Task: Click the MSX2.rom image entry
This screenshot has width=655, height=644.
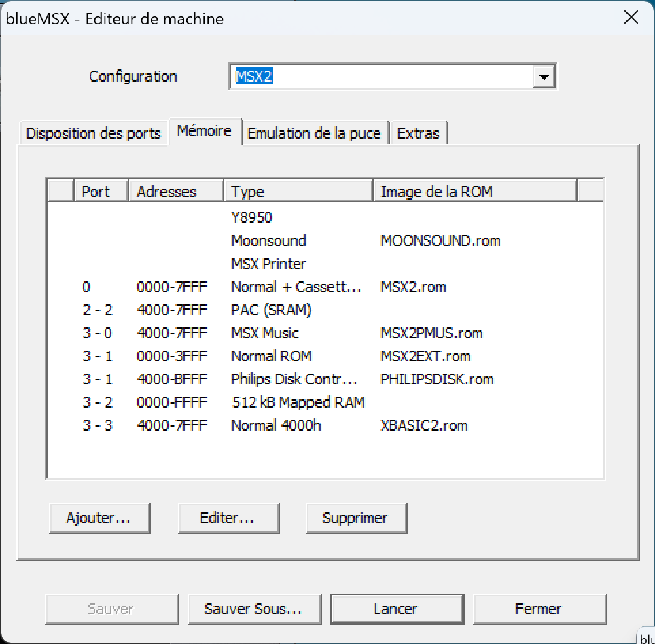Action: (x=413, y=287)
